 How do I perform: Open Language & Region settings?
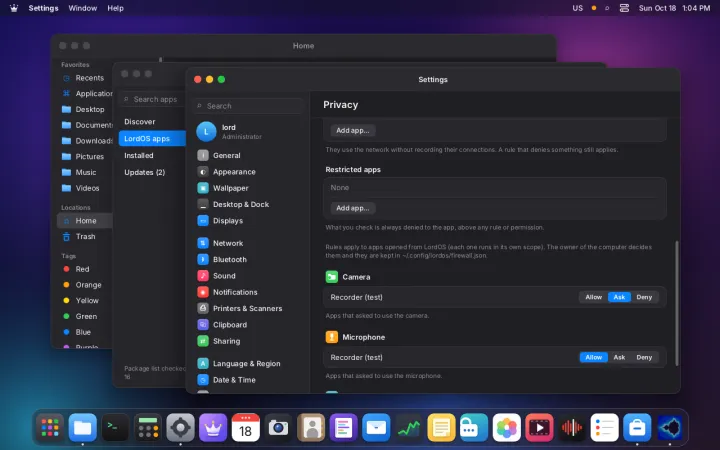(x=248, y=363)
